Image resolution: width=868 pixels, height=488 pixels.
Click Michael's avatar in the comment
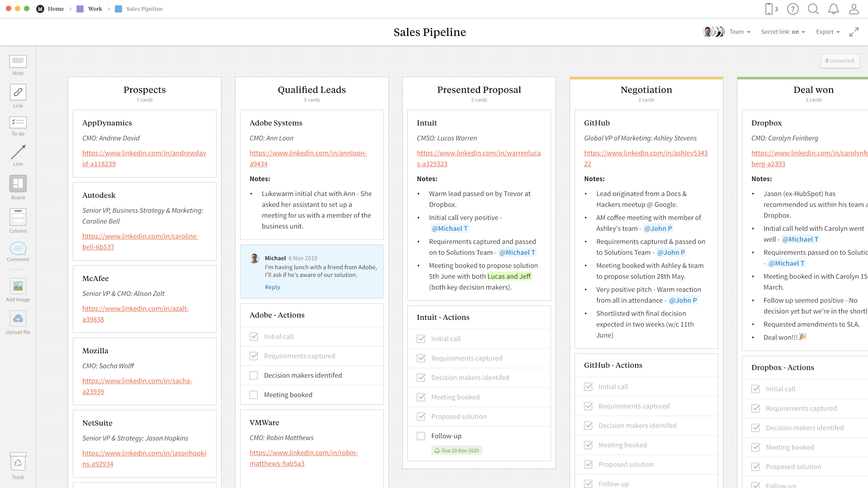click(255, 258)
